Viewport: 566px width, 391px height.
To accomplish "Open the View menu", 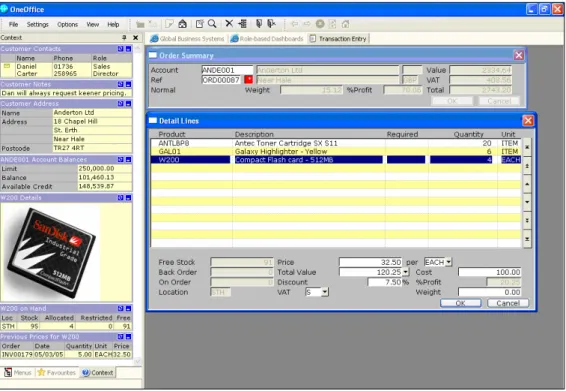I will click(92, 25).
